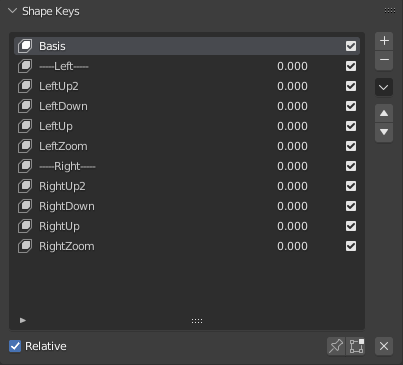This screenshot has height=365, width=403.
Task: Toggle shape key edit mode button
Action: 356,346
